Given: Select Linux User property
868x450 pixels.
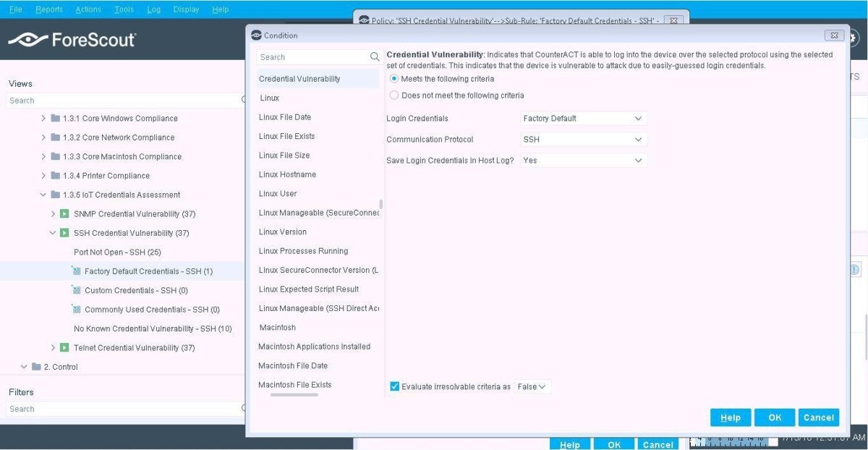Looking at the screenshot, I should 278,193.
